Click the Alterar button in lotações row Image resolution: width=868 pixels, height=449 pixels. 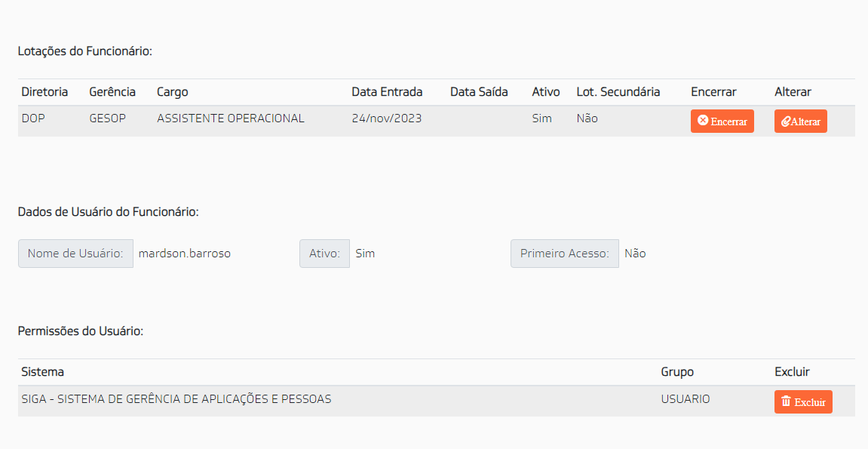coord(800,121)
